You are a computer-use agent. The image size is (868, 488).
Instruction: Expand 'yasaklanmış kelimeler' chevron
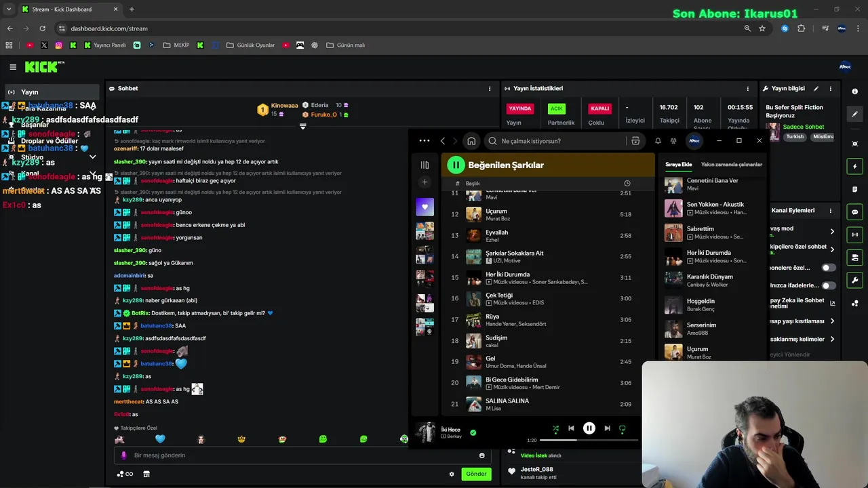[832, 339]
